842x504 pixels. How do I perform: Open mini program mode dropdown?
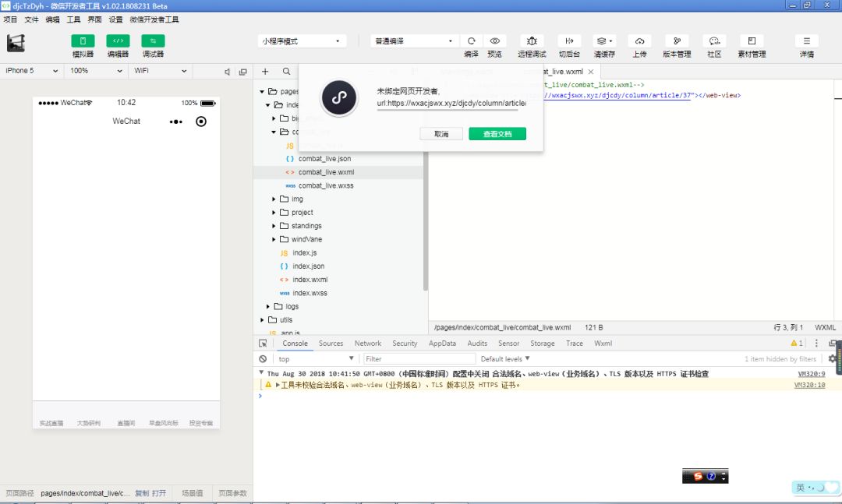[302, 41]
